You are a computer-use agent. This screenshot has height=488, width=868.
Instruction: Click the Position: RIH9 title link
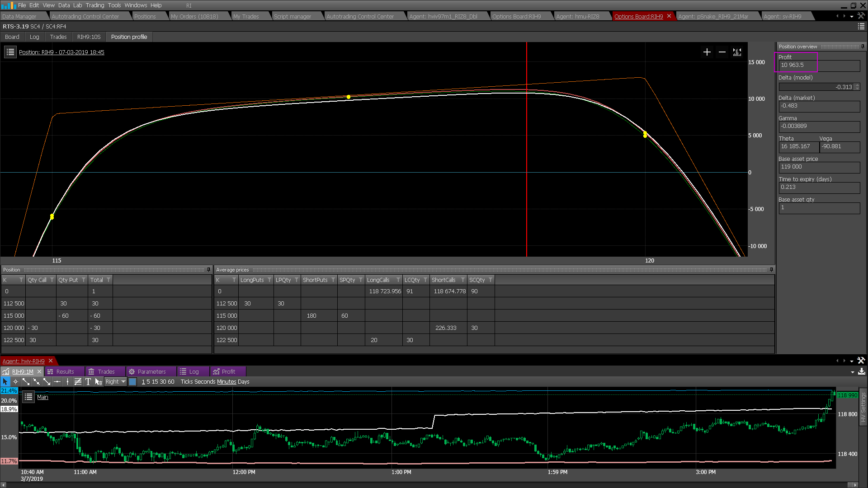pyautogui.click(x=61, y=52)
